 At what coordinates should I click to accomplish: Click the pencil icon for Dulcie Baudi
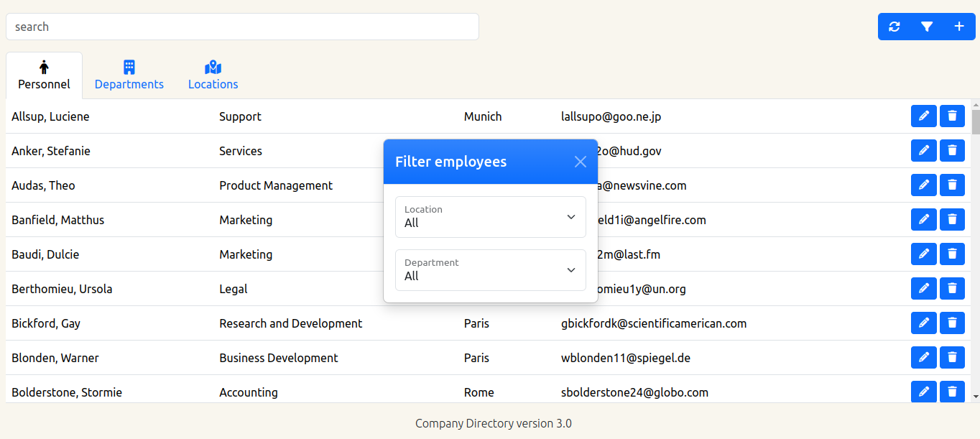tap(924, 254)
